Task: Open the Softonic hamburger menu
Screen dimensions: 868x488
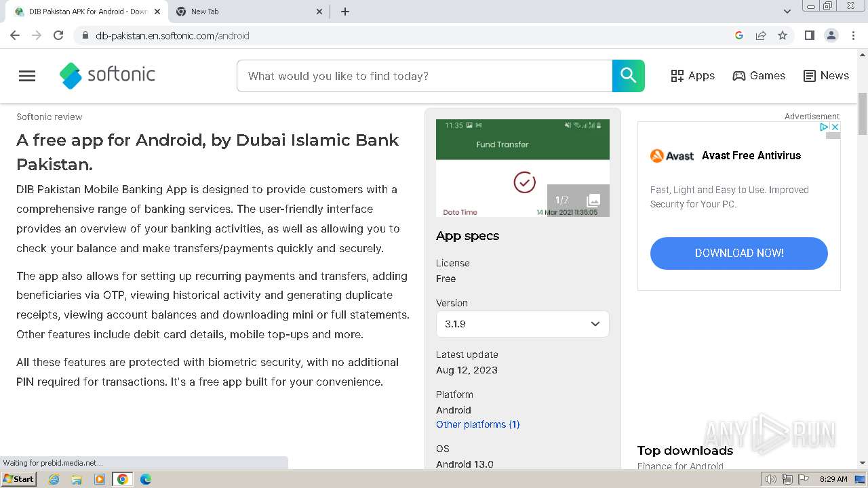Action: click(x=27, y=76)
